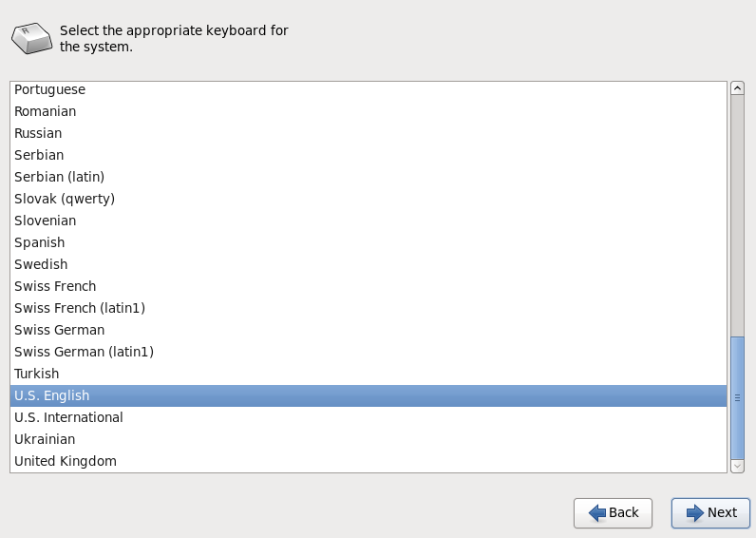
Task: Select Russian keyboard layout
Action: [x=369, y=133]
